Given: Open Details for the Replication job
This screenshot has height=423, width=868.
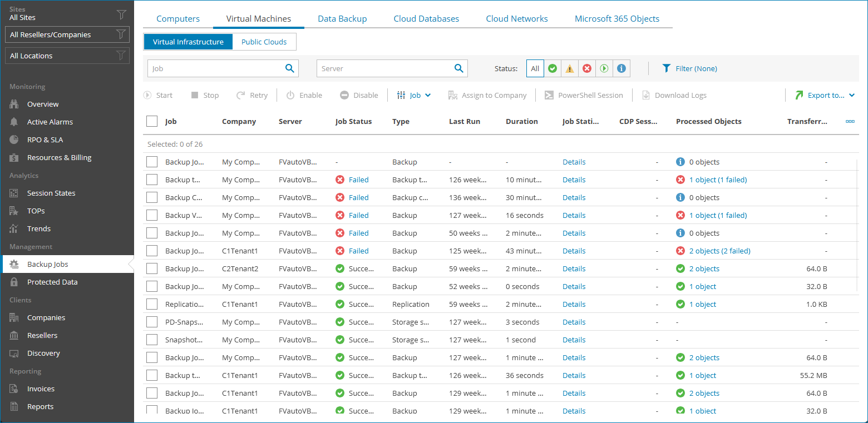Looking at the screenshot, I should [x=574, y=304].
